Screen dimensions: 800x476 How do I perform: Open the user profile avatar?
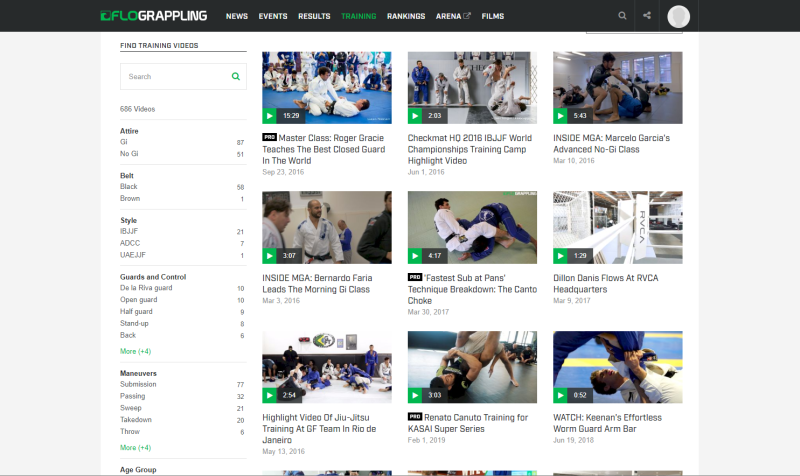(x=678, y=16)
